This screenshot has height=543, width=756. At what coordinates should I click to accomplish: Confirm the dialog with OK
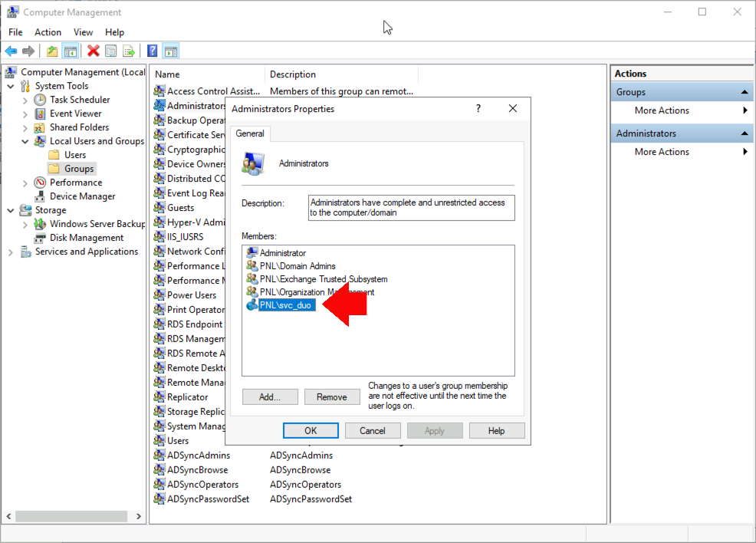point(311,430)
